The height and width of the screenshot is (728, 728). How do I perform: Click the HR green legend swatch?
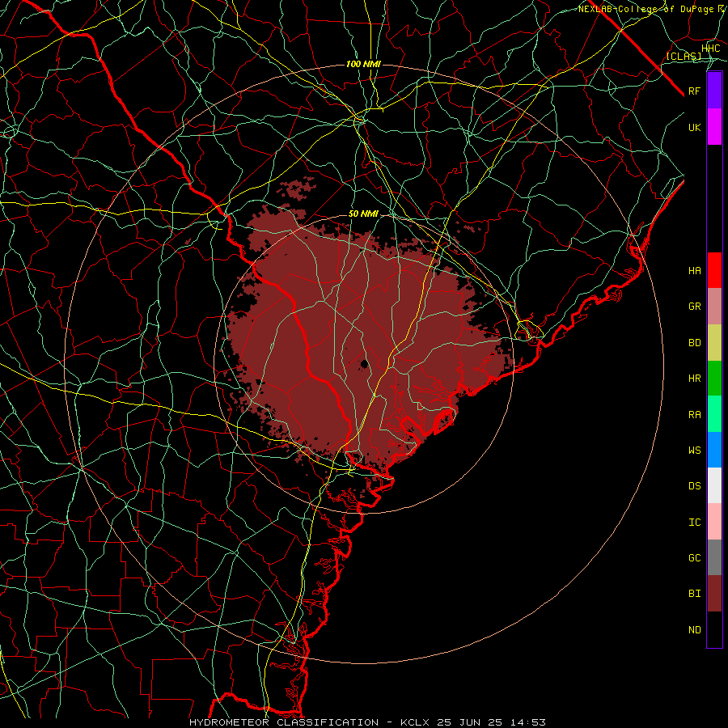pyautogui.click(x=714, y=379)
